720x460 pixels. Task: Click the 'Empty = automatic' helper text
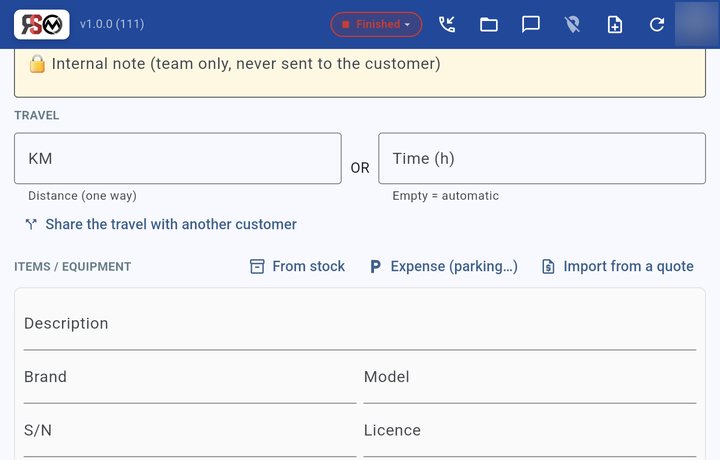pos(445,196)
